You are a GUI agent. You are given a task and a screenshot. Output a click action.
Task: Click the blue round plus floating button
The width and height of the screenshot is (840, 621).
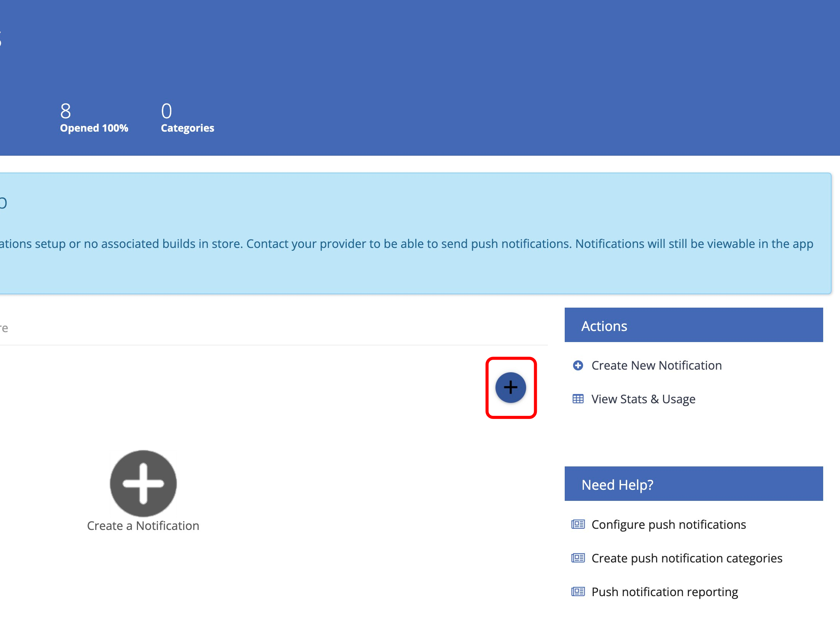[x=510, y=387]
